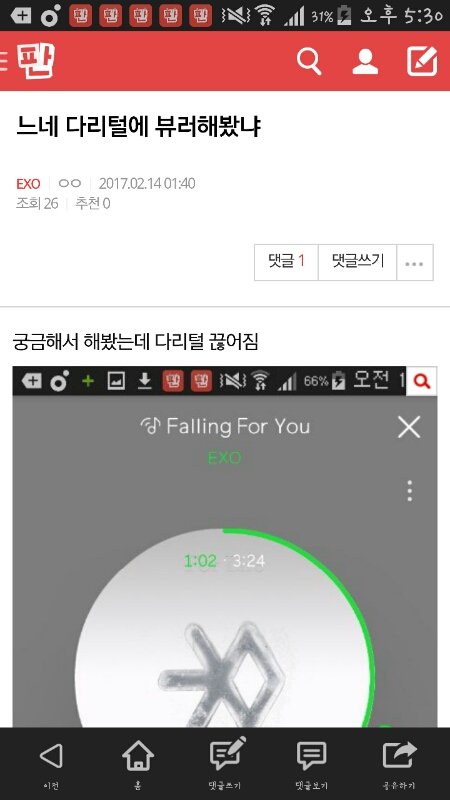Click the 댓글 1 button
Image resolution: width=450 pixels, height=800 pixels.
286,263
